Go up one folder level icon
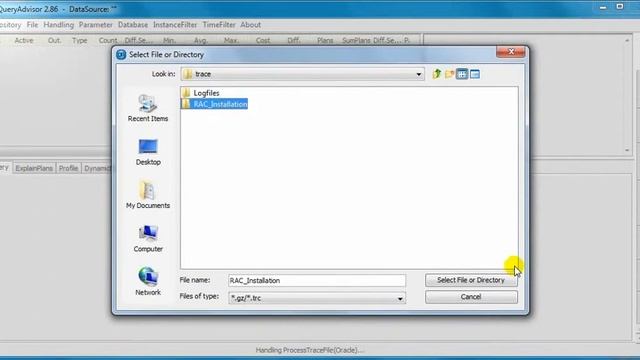The width and height of the screenshot is (640, 360). [x=437, y=74]
